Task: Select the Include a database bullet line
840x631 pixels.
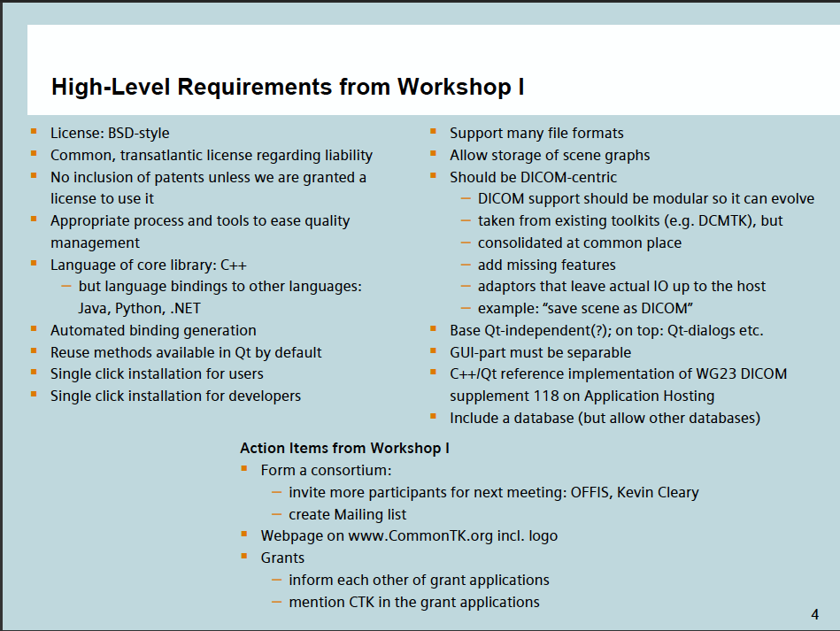Action: pos(605,418)
